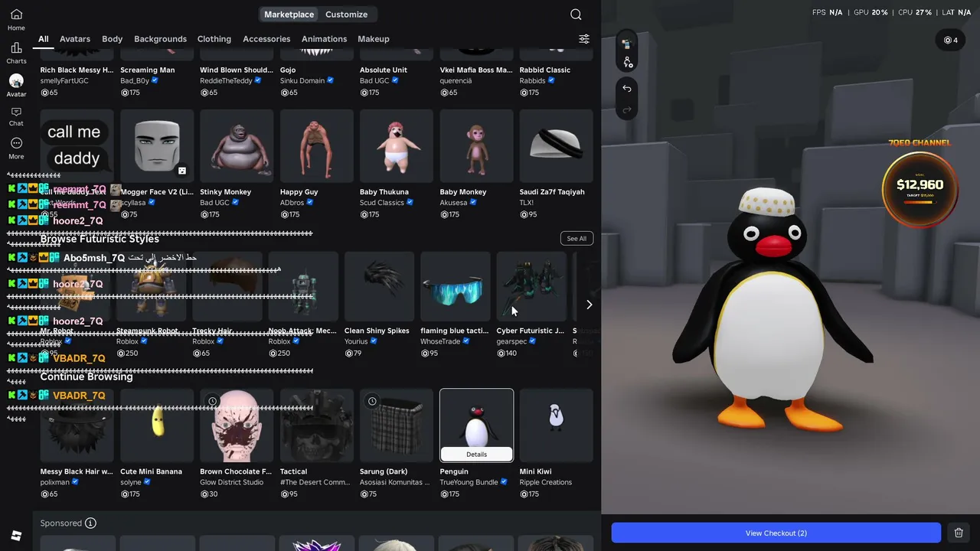
Task: Select the Baby Thukuna item thumbnail
Action: (x=397, y=146)
